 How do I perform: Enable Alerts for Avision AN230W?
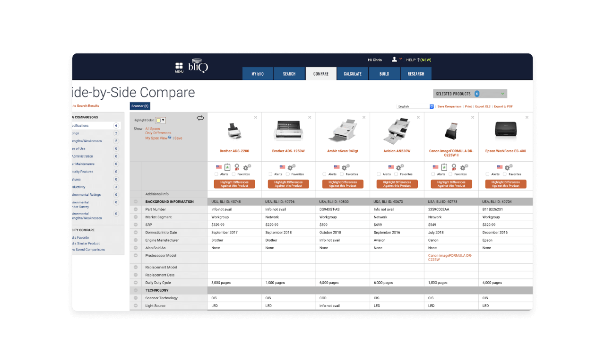379,174
